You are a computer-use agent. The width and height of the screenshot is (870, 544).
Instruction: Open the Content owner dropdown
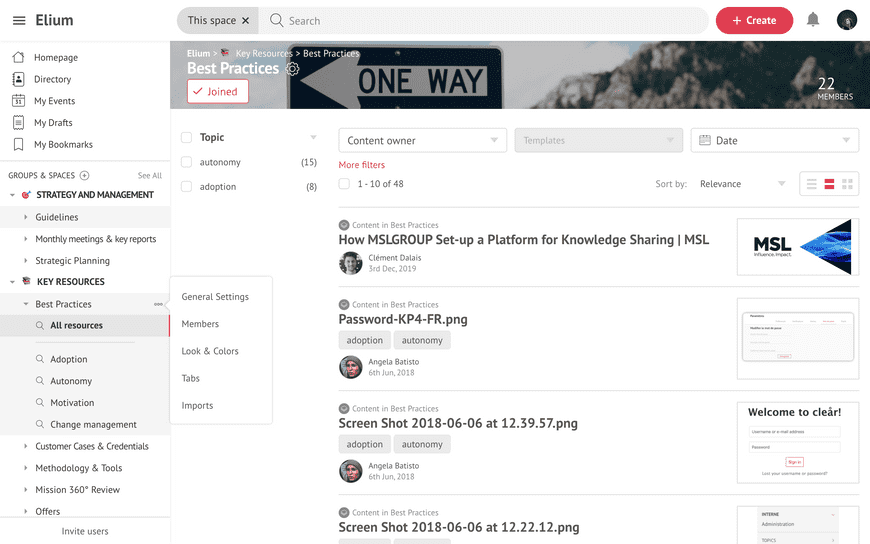pyautogui.click(x=422, y=140)
